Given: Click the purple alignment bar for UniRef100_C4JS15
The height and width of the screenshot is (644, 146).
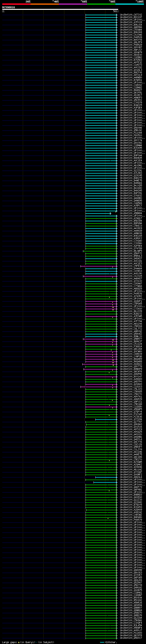Looking at the screenshot, I should click(x=100, y=276).
